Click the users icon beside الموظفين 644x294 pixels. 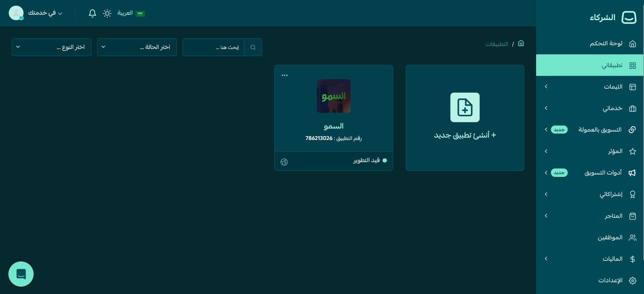coord(633,238)
